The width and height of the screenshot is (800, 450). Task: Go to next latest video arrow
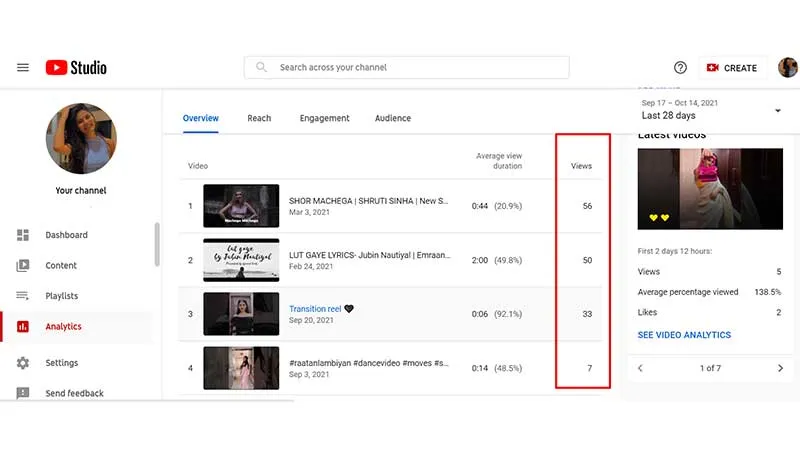coord(780,368)
